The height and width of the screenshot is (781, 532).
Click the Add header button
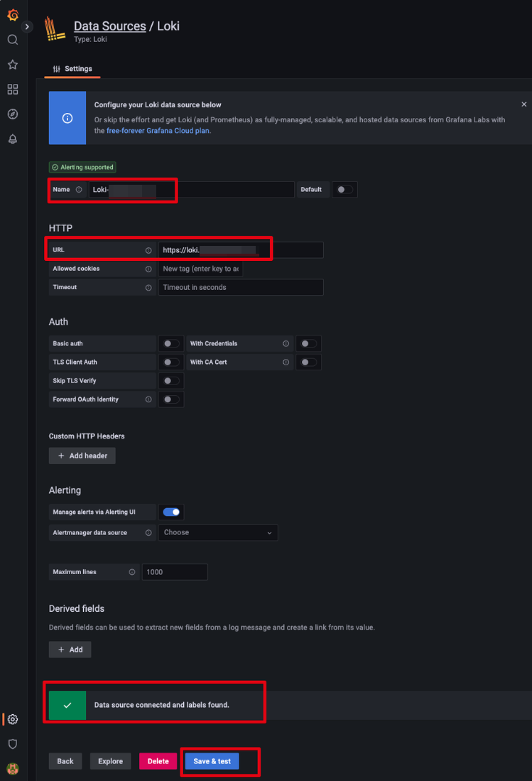point(82,456)
